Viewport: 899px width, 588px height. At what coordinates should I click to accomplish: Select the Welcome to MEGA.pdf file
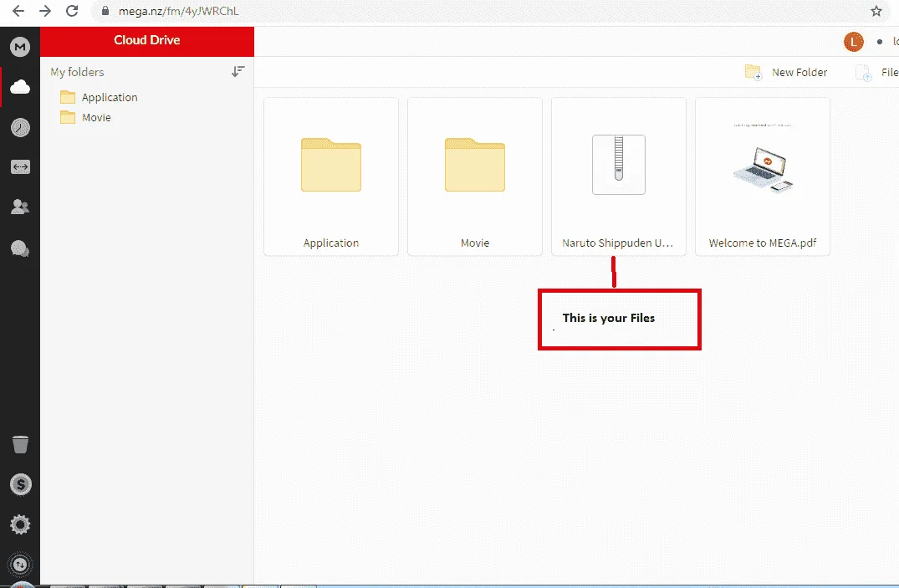point(763,176)
